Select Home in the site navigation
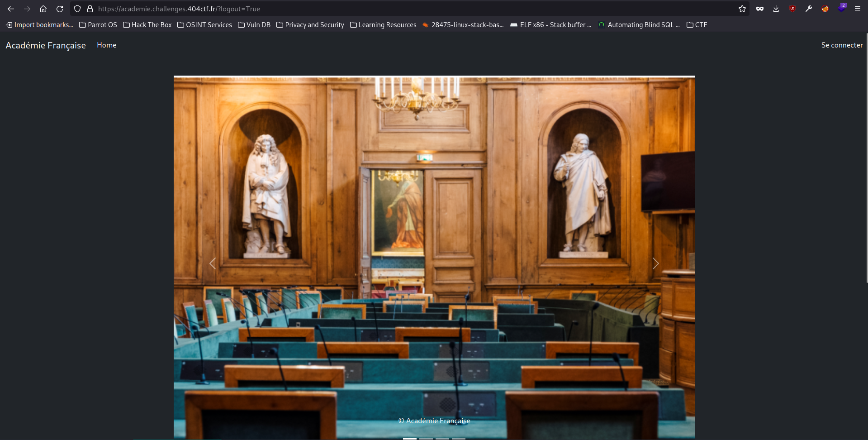Viewport: 868px width, 440px height. (106, 45)
